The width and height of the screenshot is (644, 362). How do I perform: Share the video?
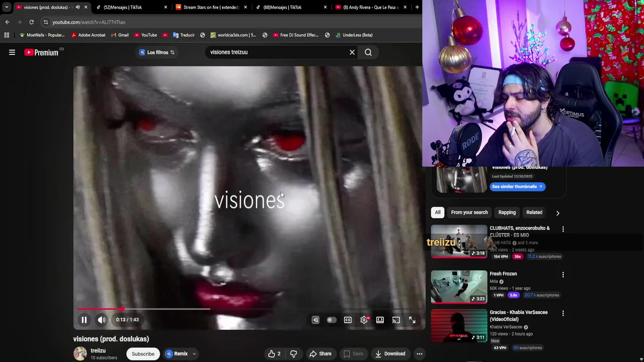pos(320,354)
